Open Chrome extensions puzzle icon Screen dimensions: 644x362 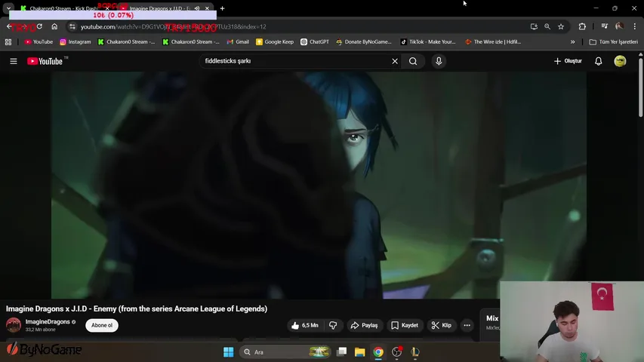582,26
